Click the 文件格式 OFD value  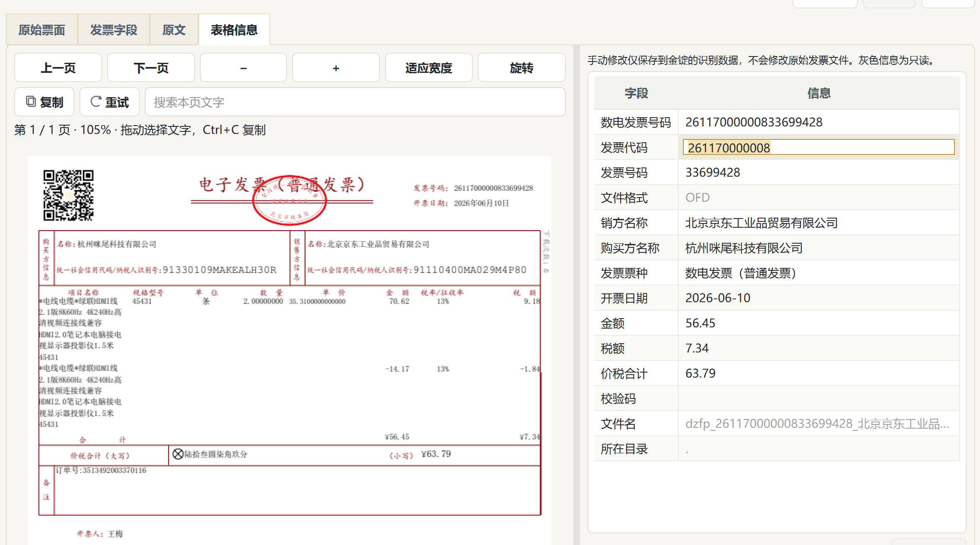(698, 198)
